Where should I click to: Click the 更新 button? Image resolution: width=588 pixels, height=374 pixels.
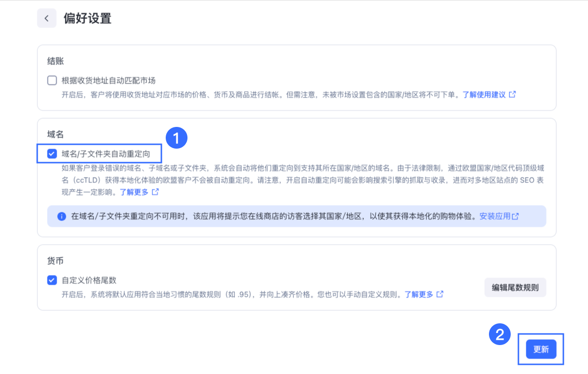coord(541,349)
